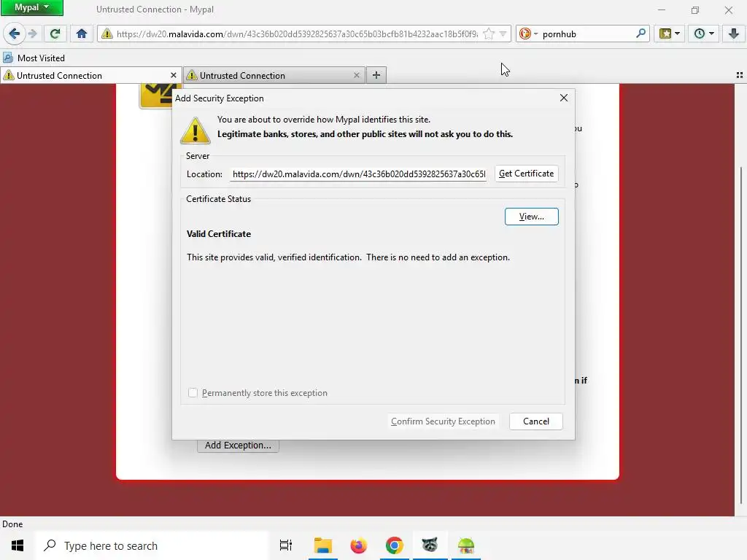
Task: Cancel the security exception dialog
Action: pyautogui.click(x=536, y=421)
